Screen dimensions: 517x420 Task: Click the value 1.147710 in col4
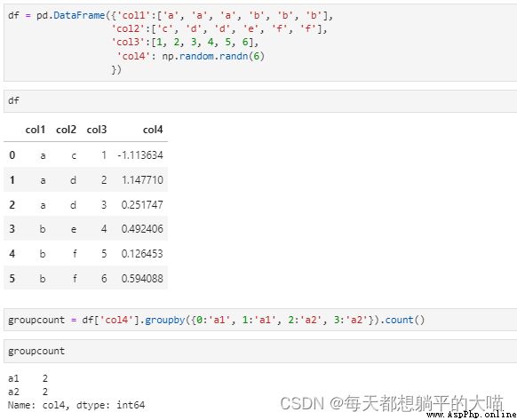click(x=142, y=180)
